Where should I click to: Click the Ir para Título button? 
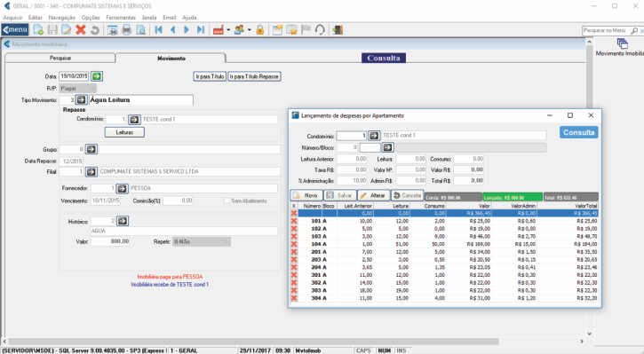(x=210, y=76)
